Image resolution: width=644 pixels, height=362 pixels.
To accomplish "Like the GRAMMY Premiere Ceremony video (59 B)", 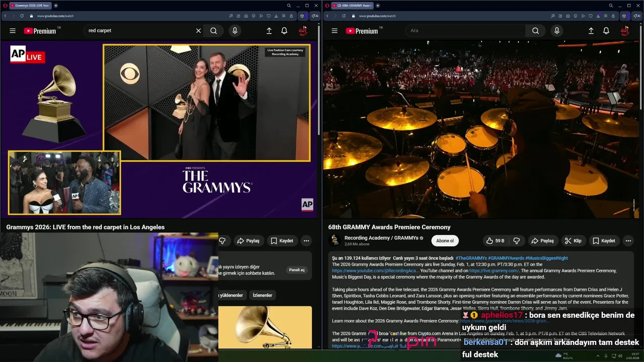I will pyautogui.click(x=495, y=241).
